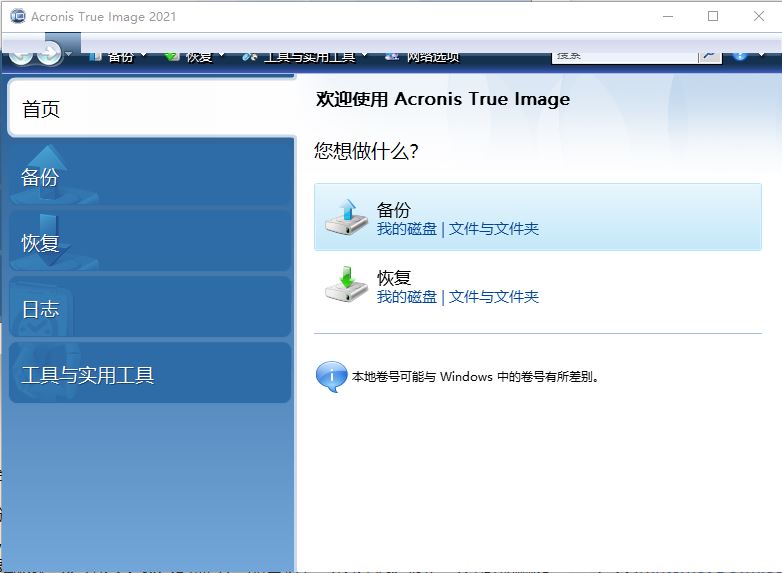Viewport: 782px width, 573px height.
Task: Open the 备份 menu in the top toolbar
Action: [x=118, y=57]
